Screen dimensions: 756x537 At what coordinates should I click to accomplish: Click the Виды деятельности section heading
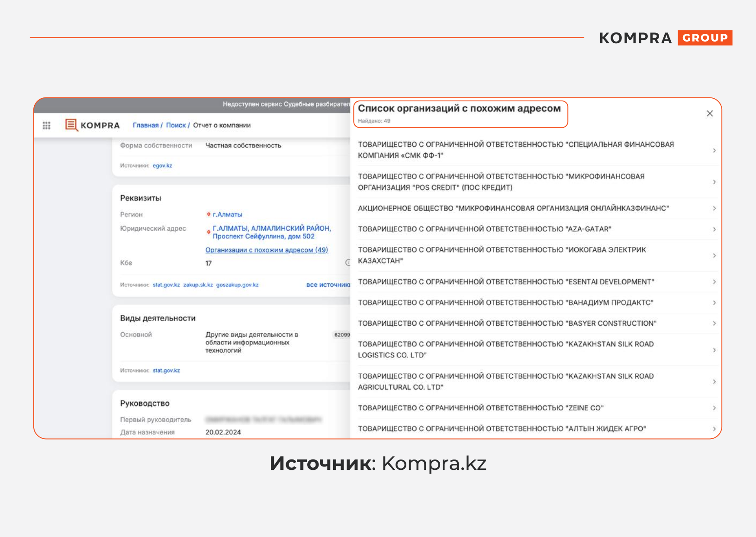158,318
